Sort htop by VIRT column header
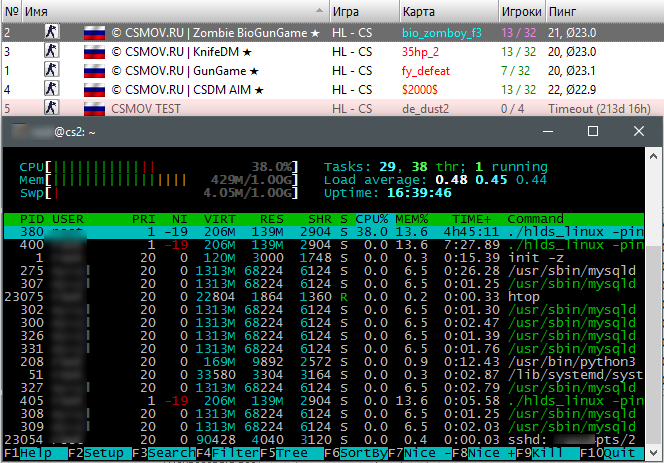 coord(219,219)
